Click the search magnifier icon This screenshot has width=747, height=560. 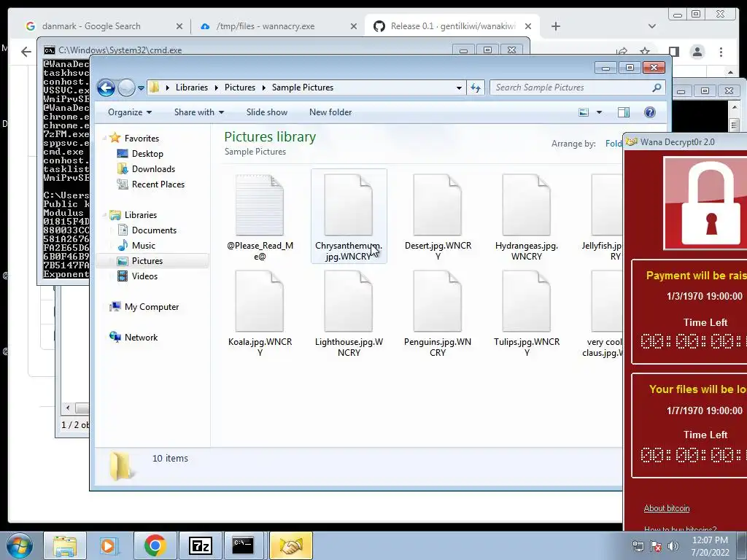coord(657,87)
